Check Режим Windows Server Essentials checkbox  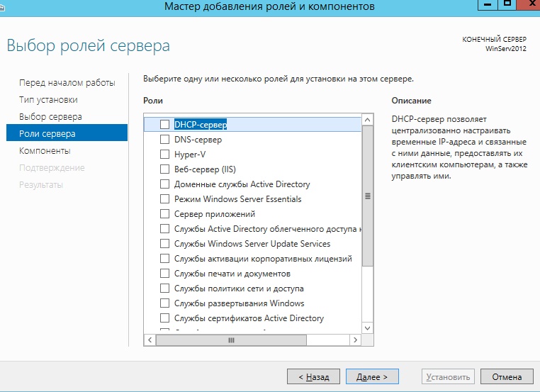point(164,198)
